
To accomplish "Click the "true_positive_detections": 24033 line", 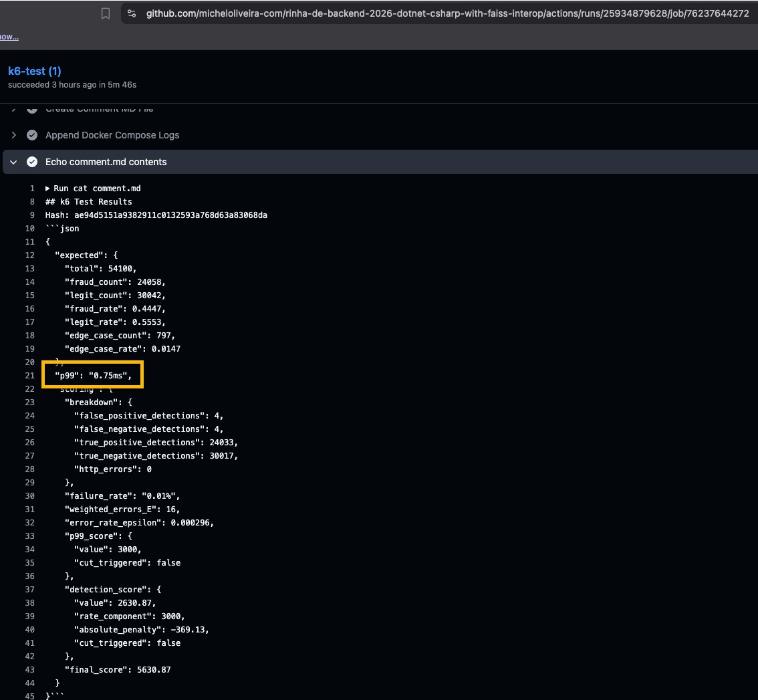I will [156, 443].
